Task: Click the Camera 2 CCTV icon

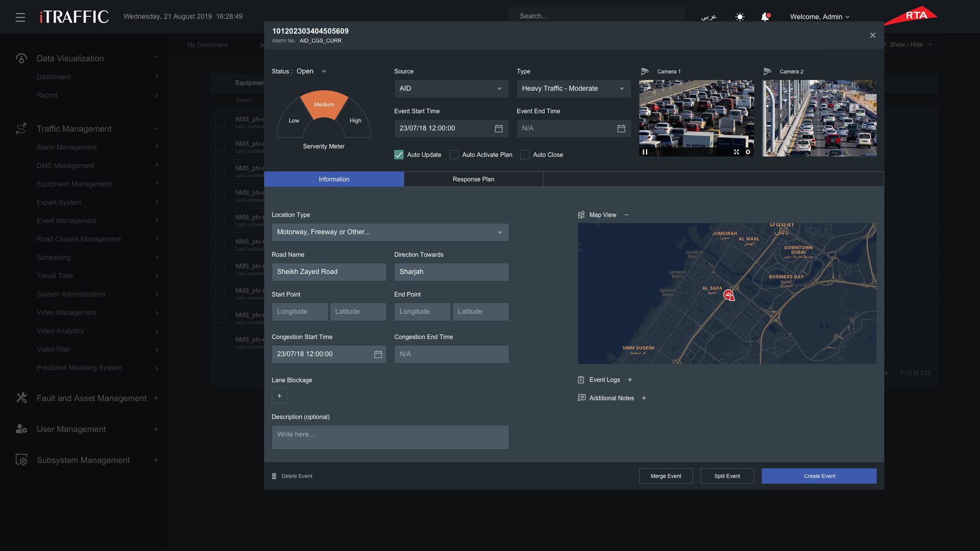Action: [x=767, y=71]
